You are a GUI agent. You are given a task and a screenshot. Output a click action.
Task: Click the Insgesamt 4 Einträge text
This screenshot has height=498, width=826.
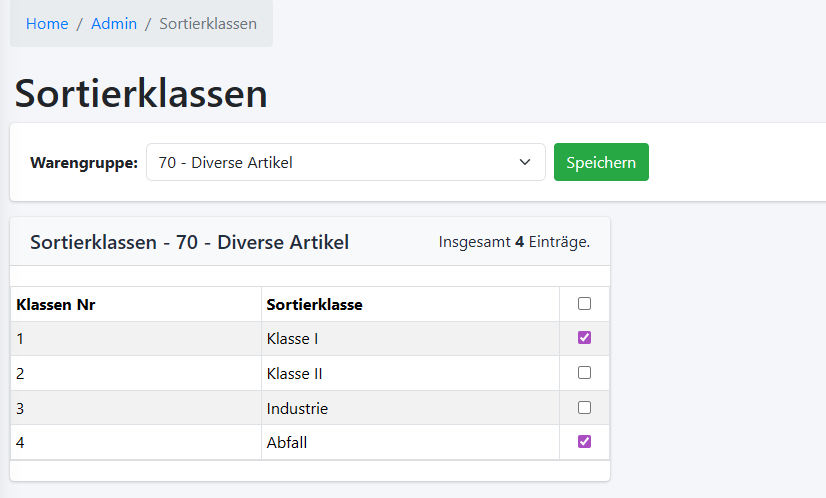pyautogui.click(x=514, y=242)
